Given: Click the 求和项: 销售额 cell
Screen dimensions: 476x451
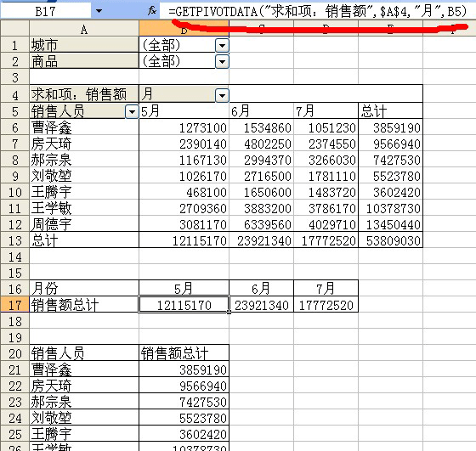Looking at the screenshot, I should tap(84, 94).
